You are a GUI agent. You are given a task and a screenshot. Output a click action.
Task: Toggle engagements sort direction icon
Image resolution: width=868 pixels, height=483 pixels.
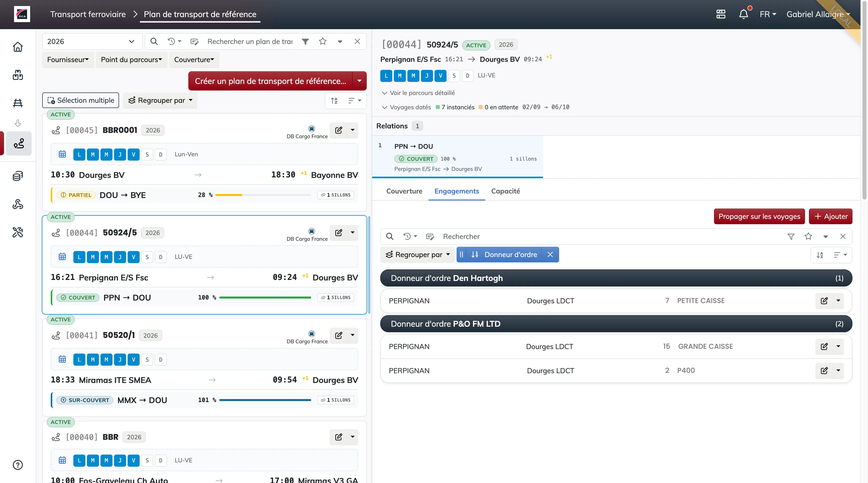click(820, 255)
